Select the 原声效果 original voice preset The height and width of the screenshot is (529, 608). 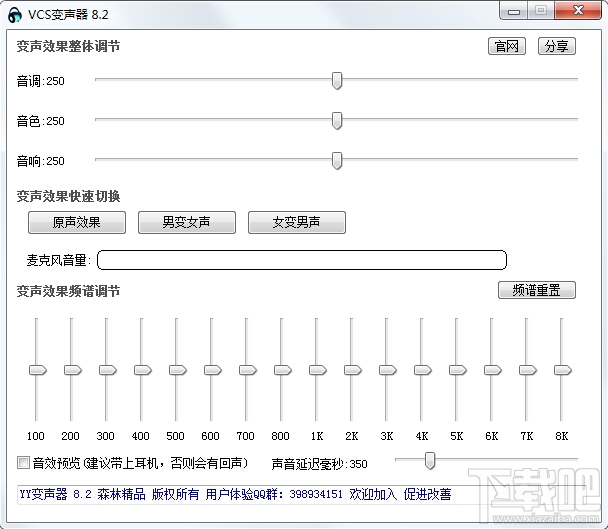pos(77,222)
